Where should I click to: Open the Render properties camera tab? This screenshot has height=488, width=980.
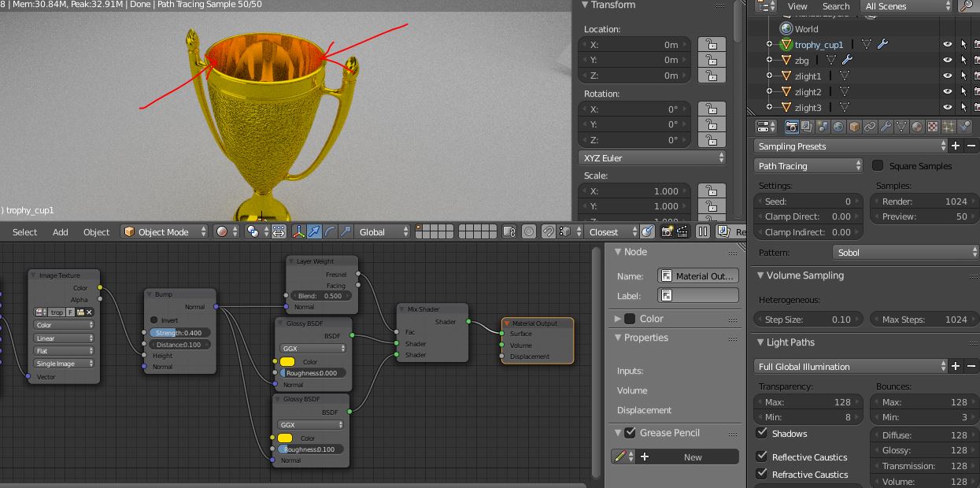click(792, 127)
